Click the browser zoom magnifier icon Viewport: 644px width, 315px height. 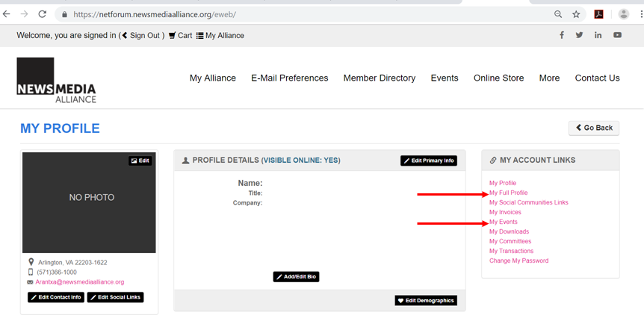tap(558, 14)
